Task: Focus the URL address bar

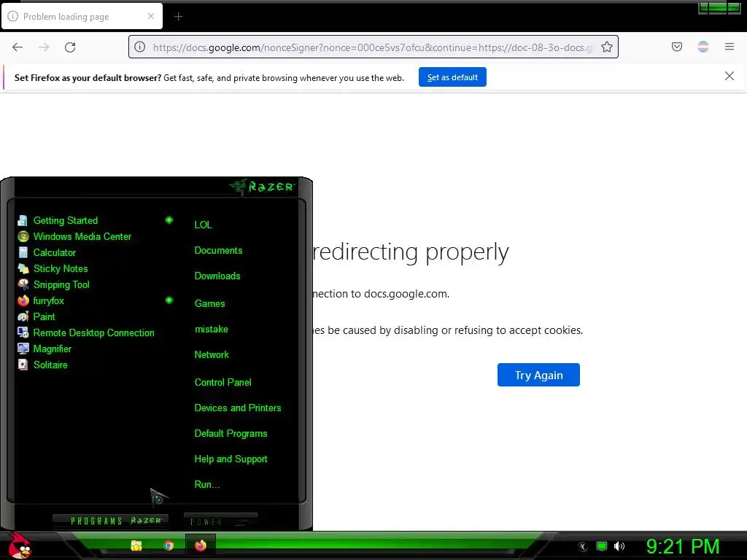Action: click(373, 47)
